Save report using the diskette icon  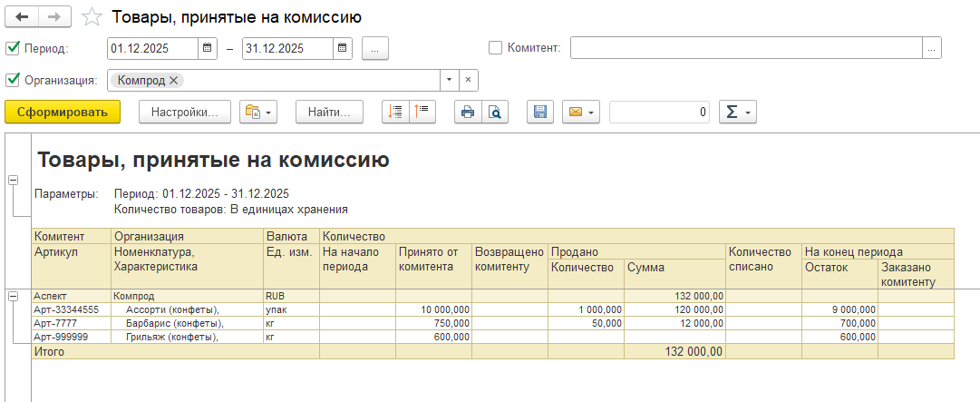tap(540, 112)
